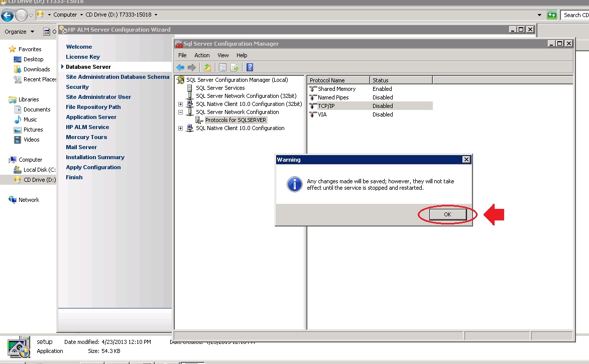Open Documents library in sidebar
Image resolution: width=589 pixels, height=364 pixels.
tap(37, 109)
